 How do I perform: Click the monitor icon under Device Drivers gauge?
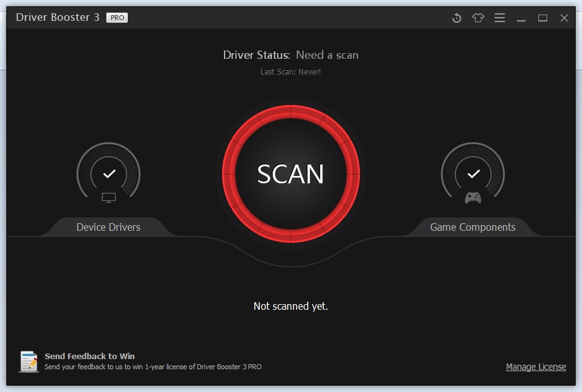[x=109, y=197]
